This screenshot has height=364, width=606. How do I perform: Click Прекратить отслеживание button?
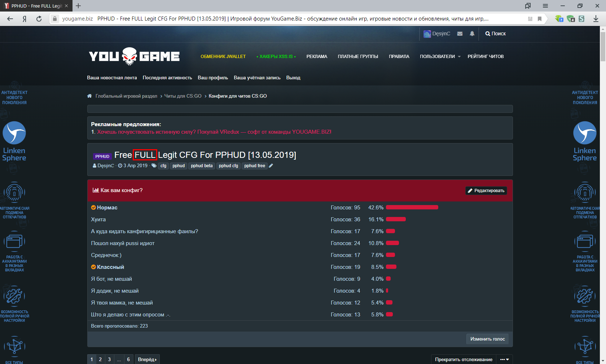[x=464, y=359]
